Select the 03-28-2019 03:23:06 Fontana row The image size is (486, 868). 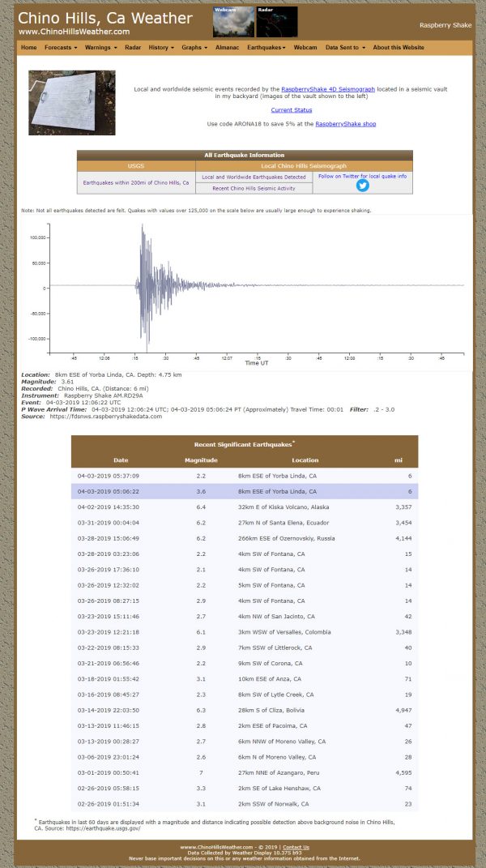[245, 554]
